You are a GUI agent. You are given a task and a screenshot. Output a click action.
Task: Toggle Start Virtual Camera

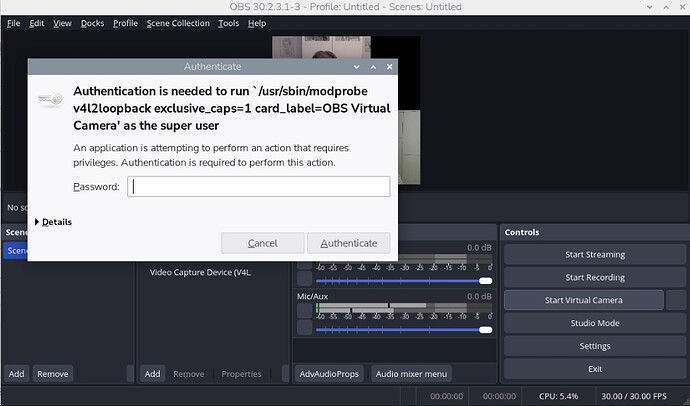[x=583, y=300]
